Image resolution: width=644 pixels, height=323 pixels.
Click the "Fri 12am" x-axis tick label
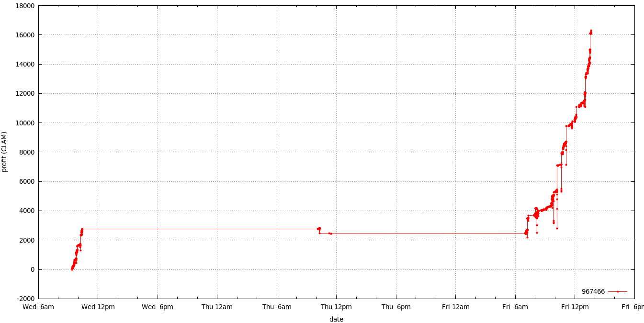tap(455, 307)
